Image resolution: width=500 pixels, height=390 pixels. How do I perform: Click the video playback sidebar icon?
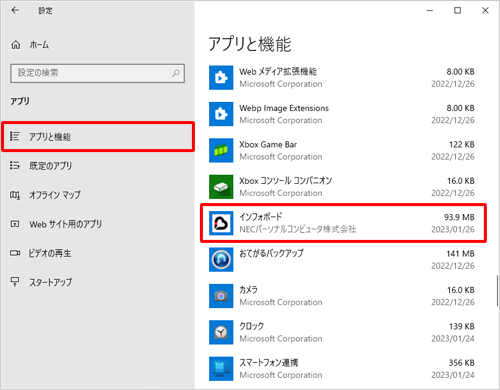[x=15, y=253]
